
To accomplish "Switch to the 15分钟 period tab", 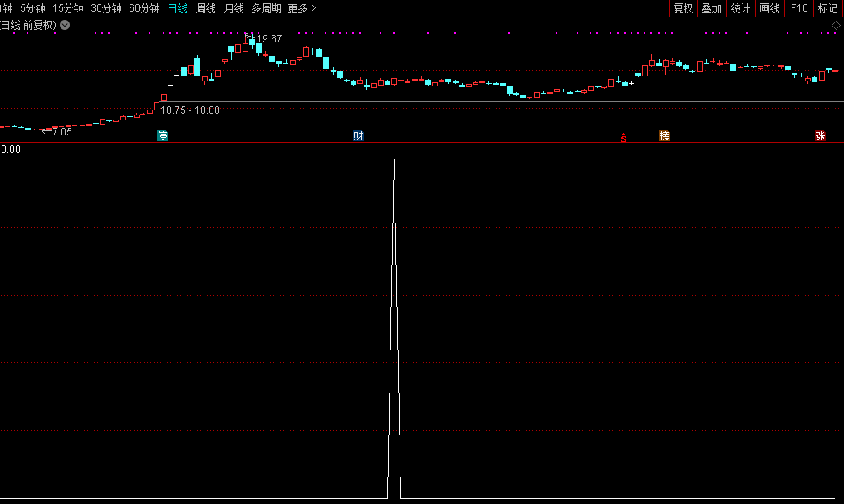I will pos(68,8).
